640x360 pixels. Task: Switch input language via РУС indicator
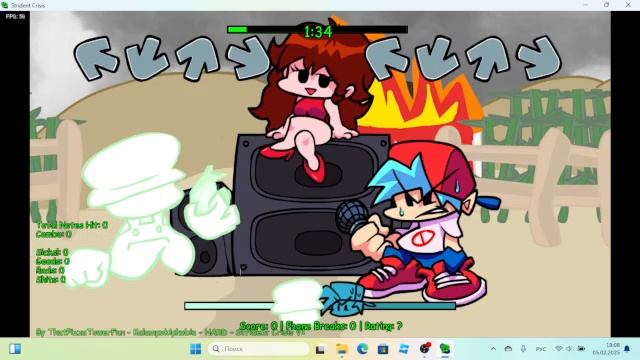coord(541,349)
